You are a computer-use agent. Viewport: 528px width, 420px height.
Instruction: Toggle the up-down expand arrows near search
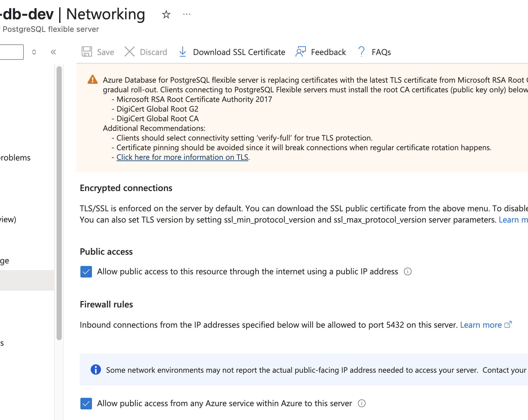(x=34, y=52)
